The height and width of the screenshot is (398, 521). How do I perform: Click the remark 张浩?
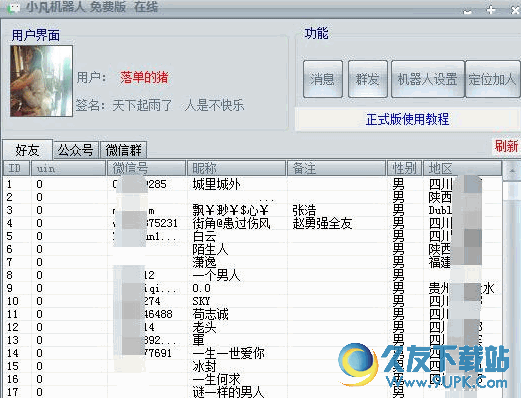(x=304, y=210)
